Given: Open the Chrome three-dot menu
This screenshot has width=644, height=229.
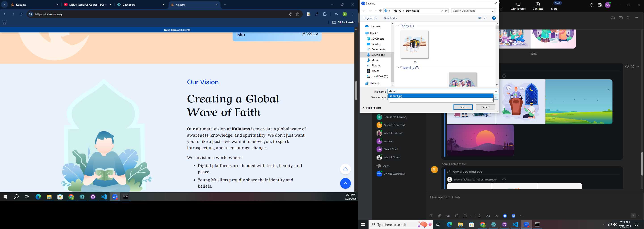Looking at the screenshot, I should [x=353, y=14].
